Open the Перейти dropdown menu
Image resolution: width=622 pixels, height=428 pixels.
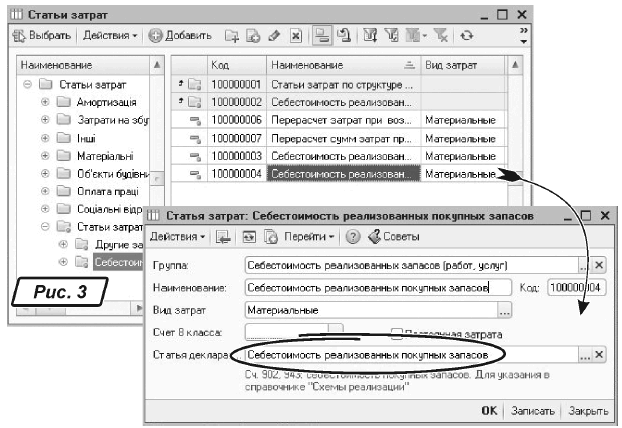[309, 236]
